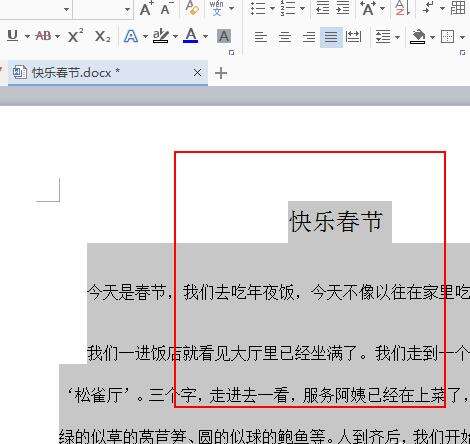Open the paragraph settings dialog launcher

[462, 52]
